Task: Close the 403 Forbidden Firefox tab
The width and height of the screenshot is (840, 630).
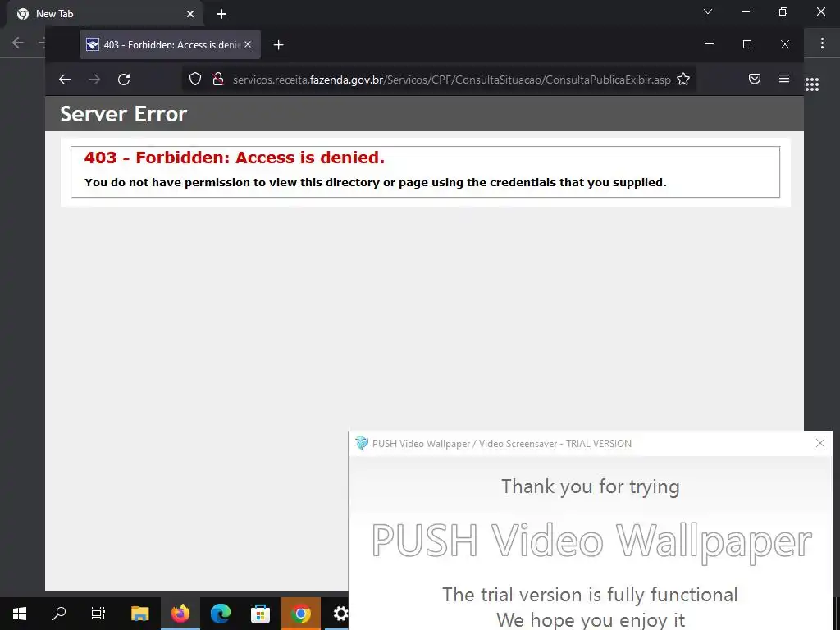Action: click(x=248, y=44)
